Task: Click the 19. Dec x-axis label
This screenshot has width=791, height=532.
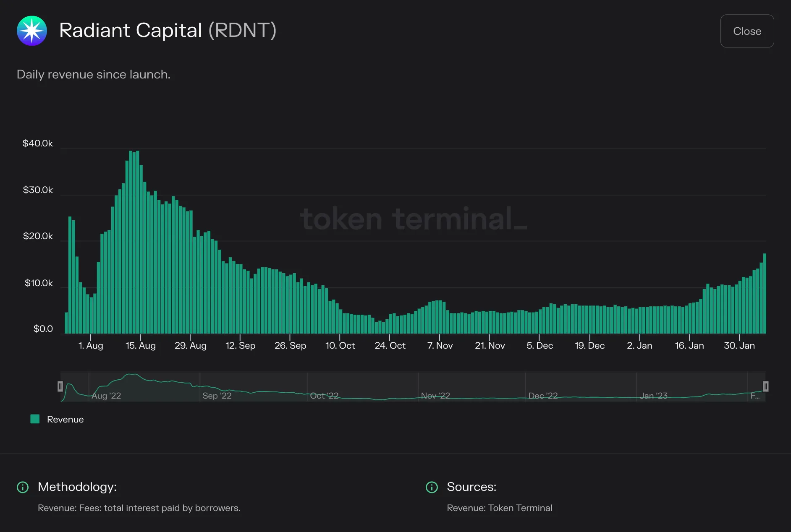Action: (590, 345)
